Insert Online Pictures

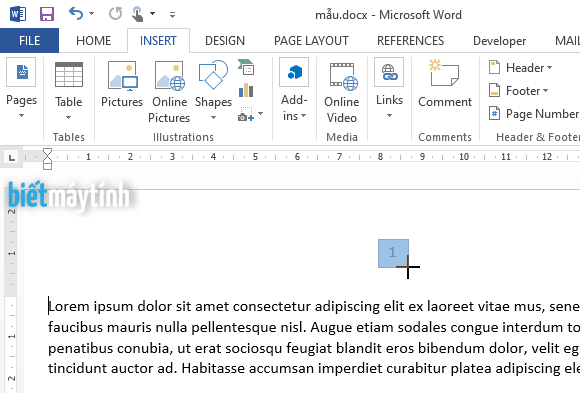169,91
